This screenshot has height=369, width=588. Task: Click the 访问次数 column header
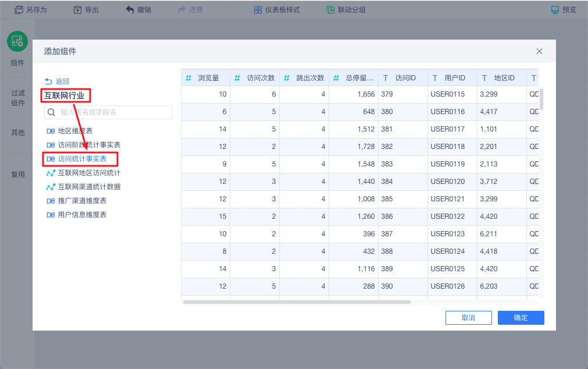point(255,78)
